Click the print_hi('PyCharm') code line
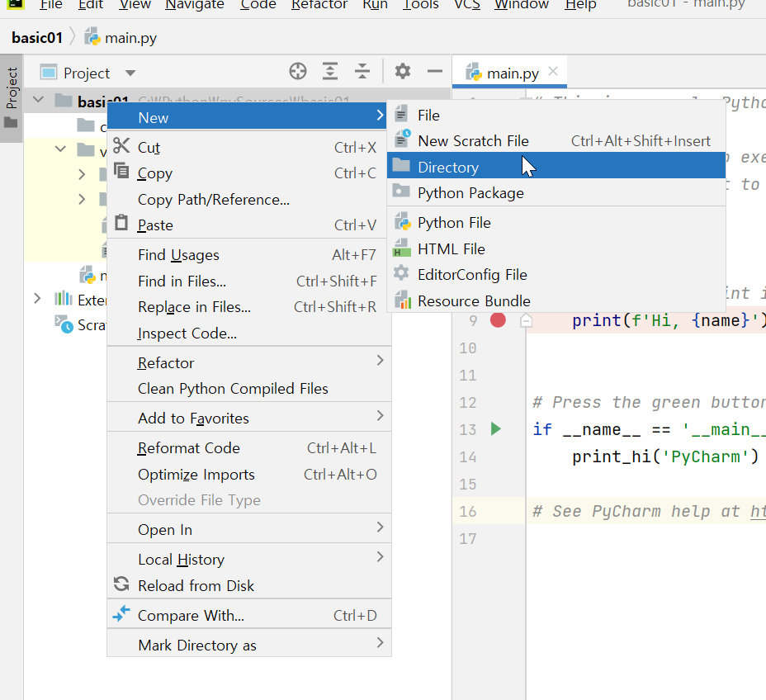This screenshot has height=700, width=766. pyautogui.click(x=664, y=456)
